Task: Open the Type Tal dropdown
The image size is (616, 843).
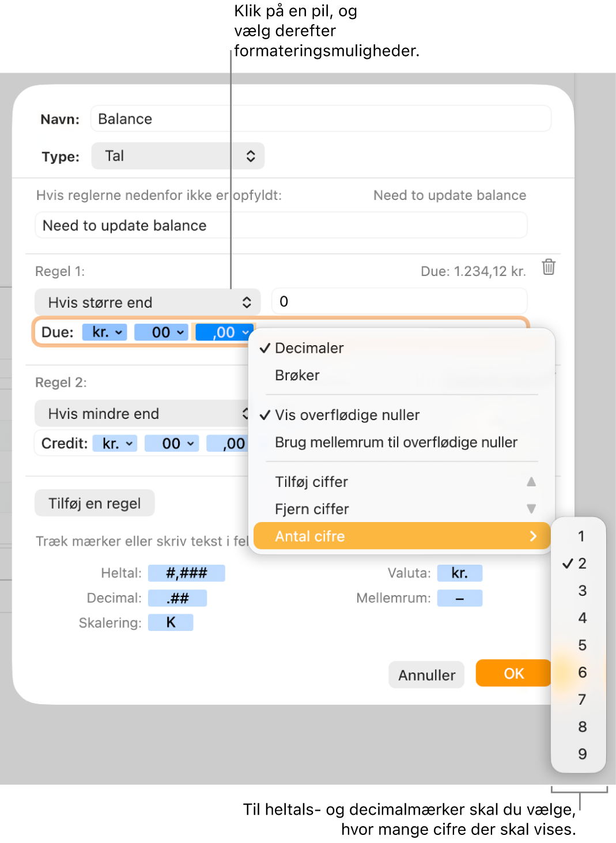Action: coord(178,156)
